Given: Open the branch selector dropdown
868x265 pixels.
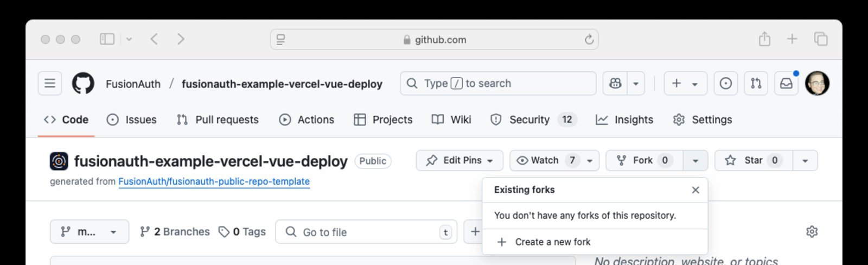Looking at the screenshot, I should [x=90, y=232].
